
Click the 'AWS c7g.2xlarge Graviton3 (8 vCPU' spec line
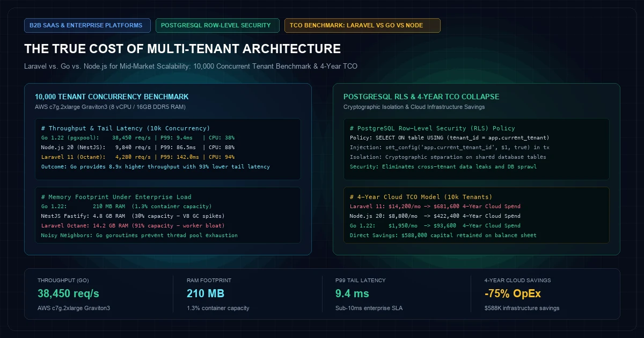pyautogui.click(x=111, y=107)
